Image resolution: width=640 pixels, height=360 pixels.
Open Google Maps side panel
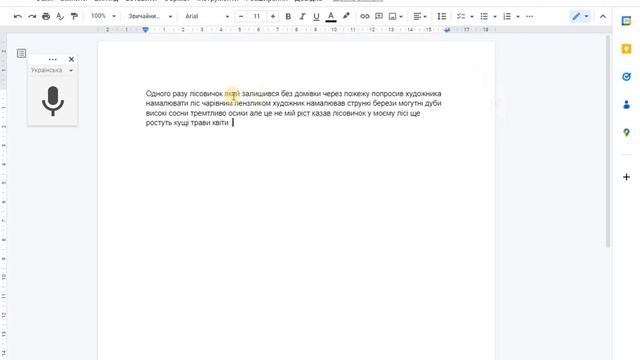tap(626, 133)
